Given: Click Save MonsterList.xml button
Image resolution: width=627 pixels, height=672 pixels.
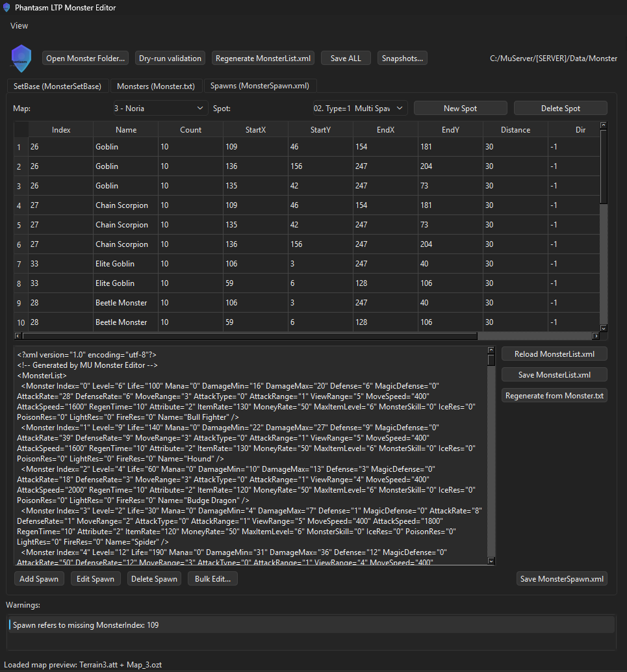Looking at the screenshot, I should click(554, 375).
